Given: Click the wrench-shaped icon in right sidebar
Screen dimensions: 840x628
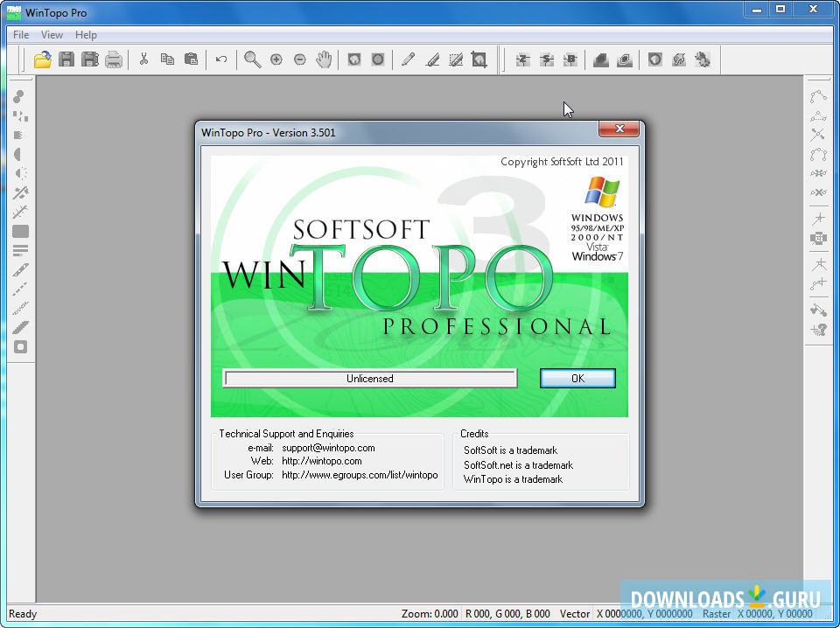Looking at the screenshot, I should [x=819, y=310].
